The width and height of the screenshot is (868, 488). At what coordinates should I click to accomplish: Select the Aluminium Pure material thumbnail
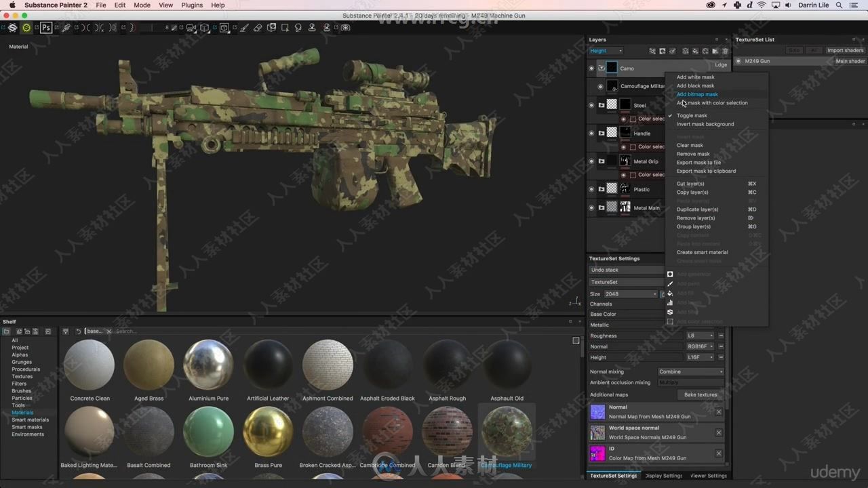(208, 365)
